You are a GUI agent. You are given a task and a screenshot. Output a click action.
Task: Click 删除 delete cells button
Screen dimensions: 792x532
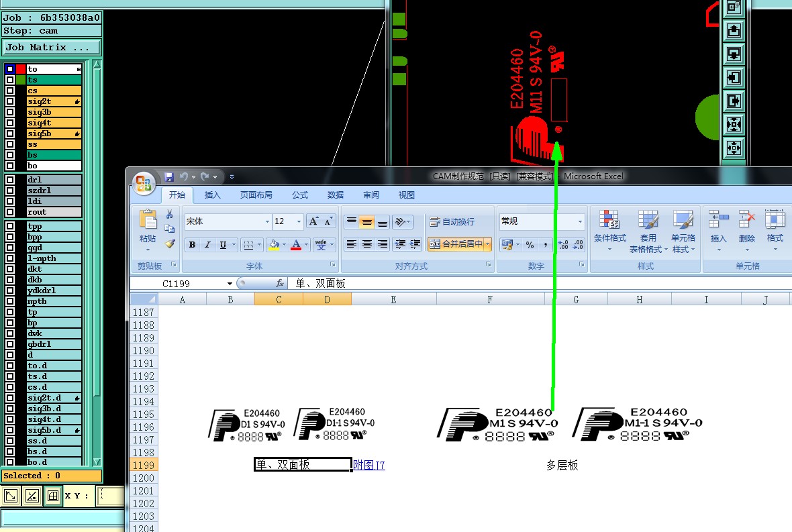747,232
